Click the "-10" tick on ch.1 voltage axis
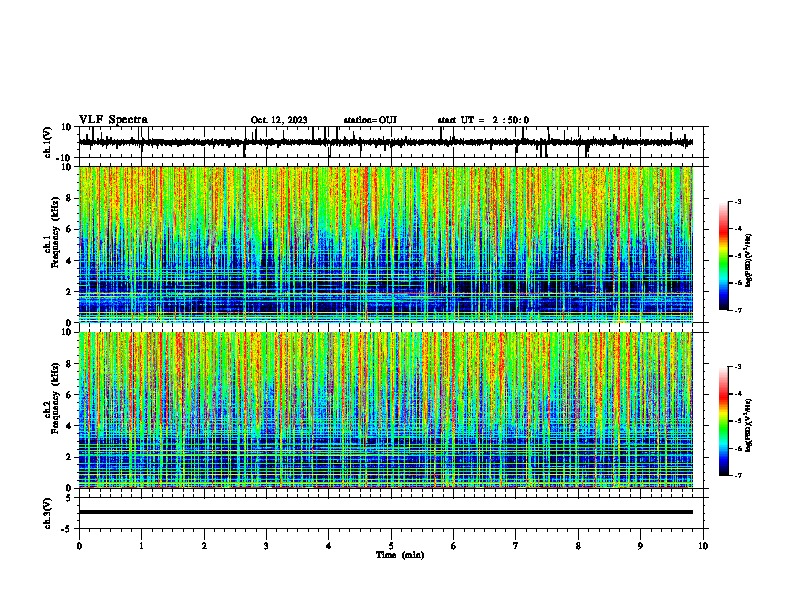This screenshot has height=612, width=792. (65, 158)
